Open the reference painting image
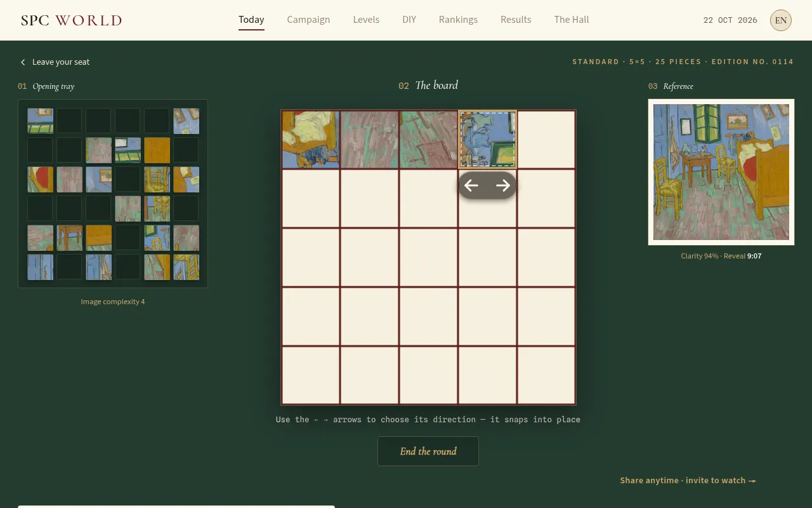This screenshot has height=508, width=812. point(721,172)
